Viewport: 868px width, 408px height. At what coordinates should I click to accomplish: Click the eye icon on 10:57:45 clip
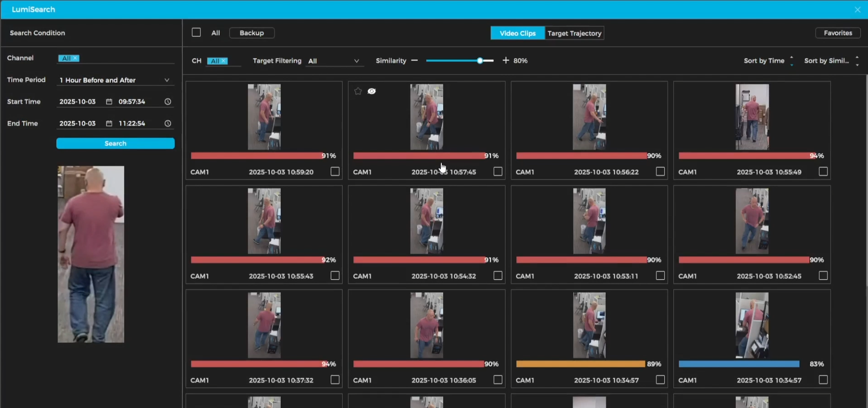372,91
